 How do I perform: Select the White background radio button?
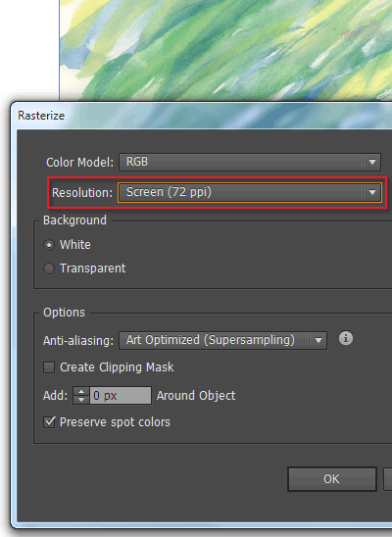click(49, 245)
